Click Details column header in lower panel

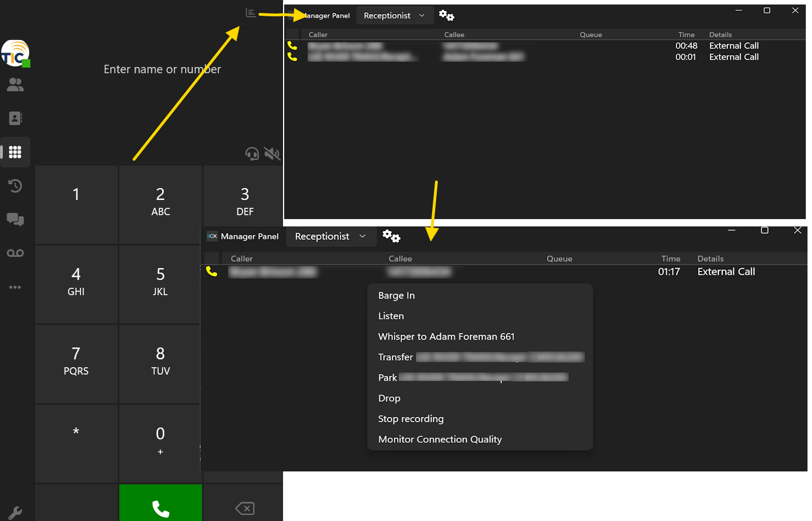pyautogui.click(x=711, y=259)
